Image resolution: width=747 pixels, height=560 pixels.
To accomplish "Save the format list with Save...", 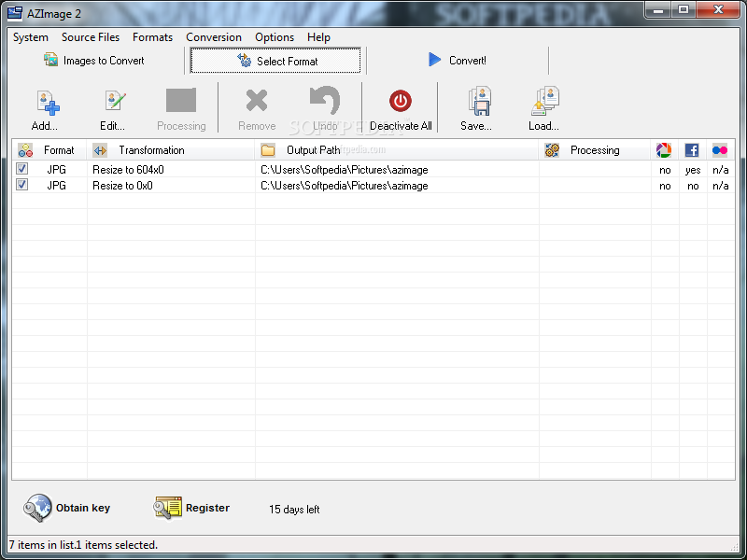I will (476, 109).
